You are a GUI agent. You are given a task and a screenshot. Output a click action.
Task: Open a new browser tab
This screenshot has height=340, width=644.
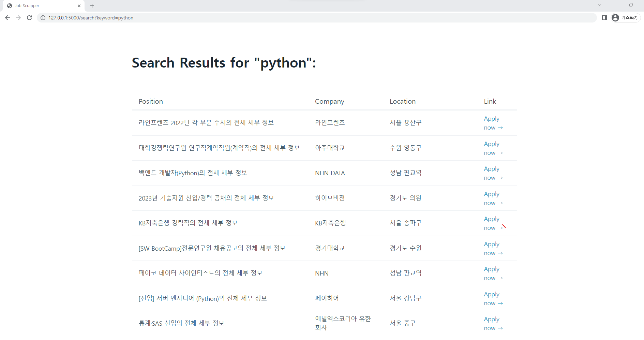(92, 6)
